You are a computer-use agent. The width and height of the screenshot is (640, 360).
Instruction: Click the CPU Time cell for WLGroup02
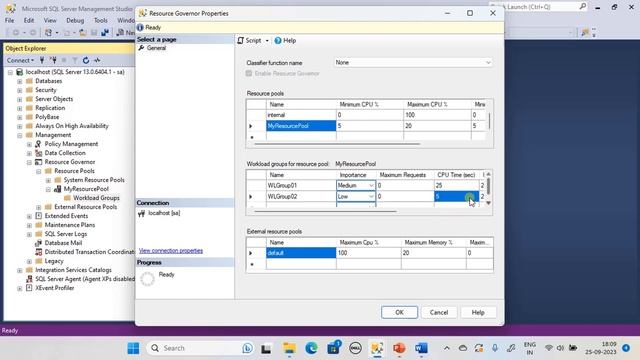[x=456, y=197]
